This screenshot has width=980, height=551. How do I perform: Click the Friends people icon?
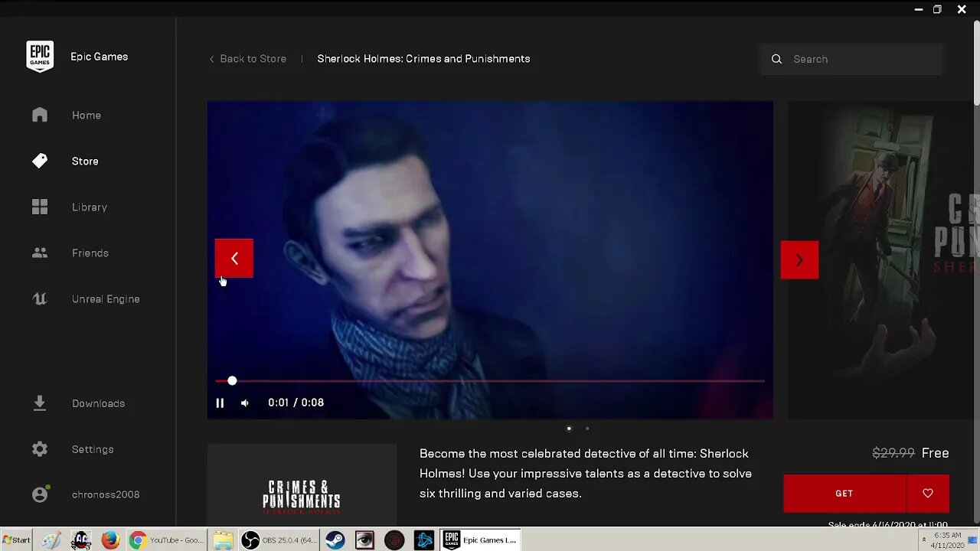click(x=40, y=253)
